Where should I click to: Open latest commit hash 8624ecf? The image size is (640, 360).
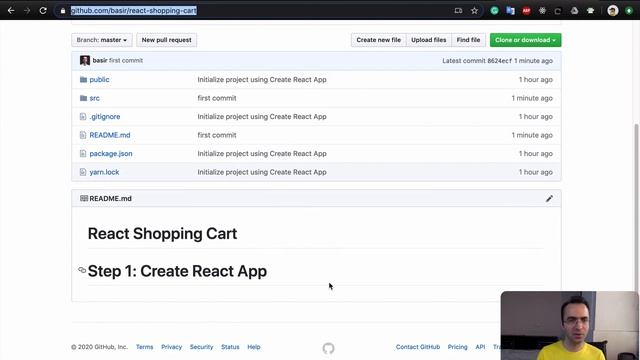pos(500,61)
